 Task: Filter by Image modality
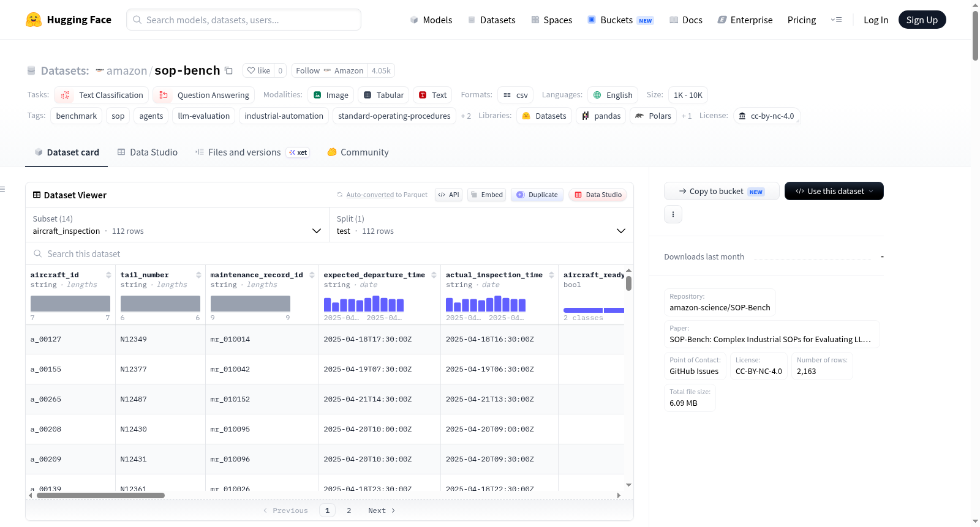331,95
